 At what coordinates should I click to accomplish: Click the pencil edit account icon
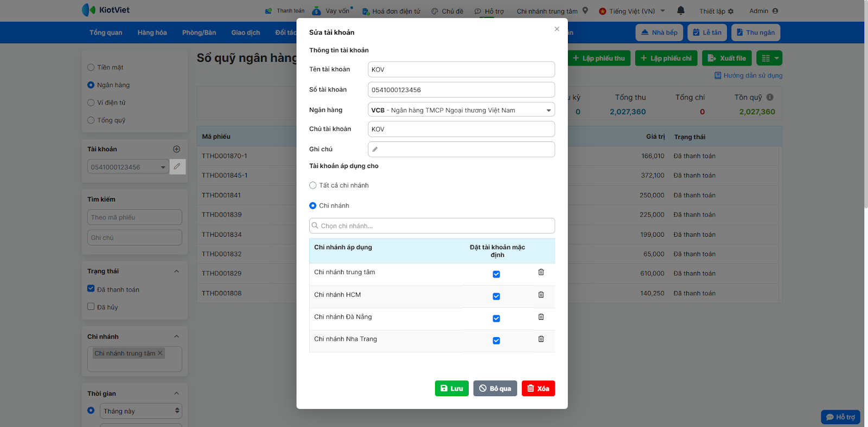(x=177, y=166)
